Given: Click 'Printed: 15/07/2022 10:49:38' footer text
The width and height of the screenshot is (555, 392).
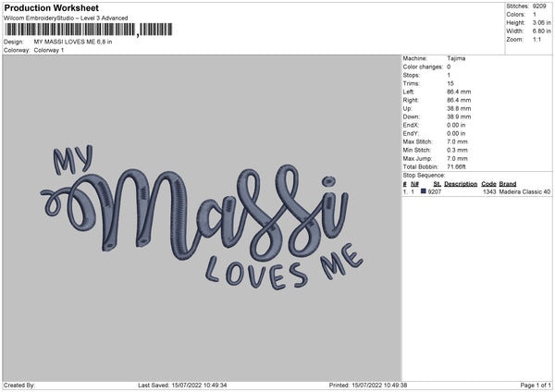Looking at the screenshot, I should [x=368, y=386].
